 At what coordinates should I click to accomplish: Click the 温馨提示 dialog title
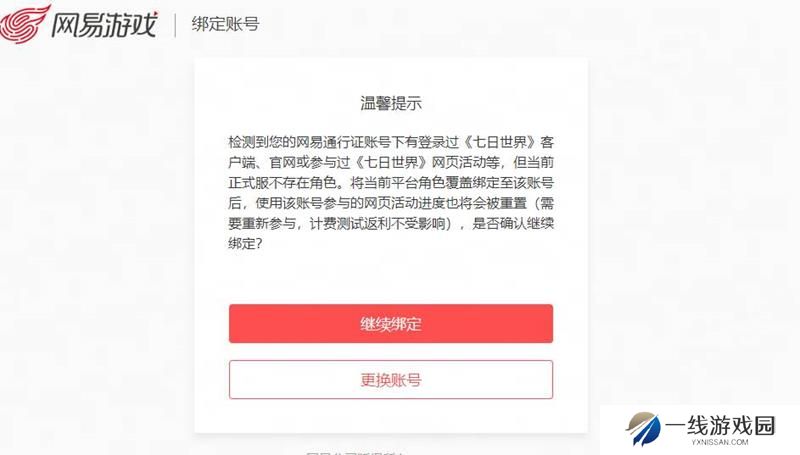[x=391, y=103]
